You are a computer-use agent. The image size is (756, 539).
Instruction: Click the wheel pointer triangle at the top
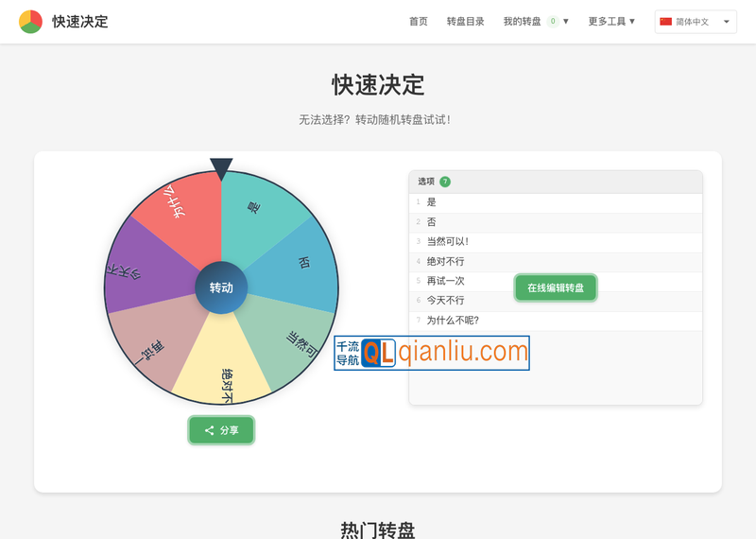[x=221, y=169]
